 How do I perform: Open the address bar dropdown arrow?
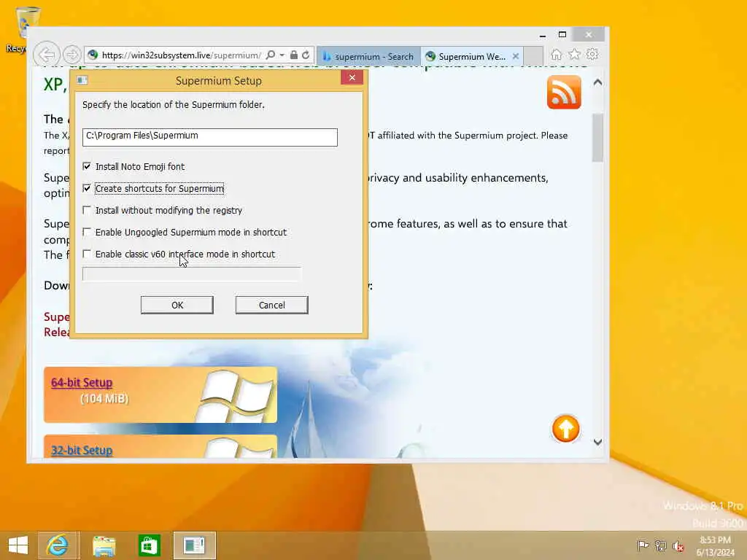click(282, 55)
